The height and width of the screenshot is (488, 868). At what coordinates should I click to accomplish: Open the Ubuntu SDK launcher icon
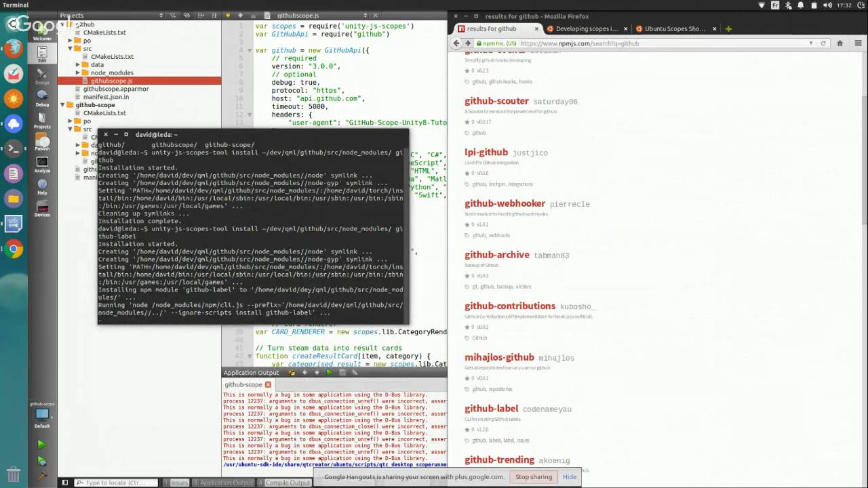coord(14,224)
